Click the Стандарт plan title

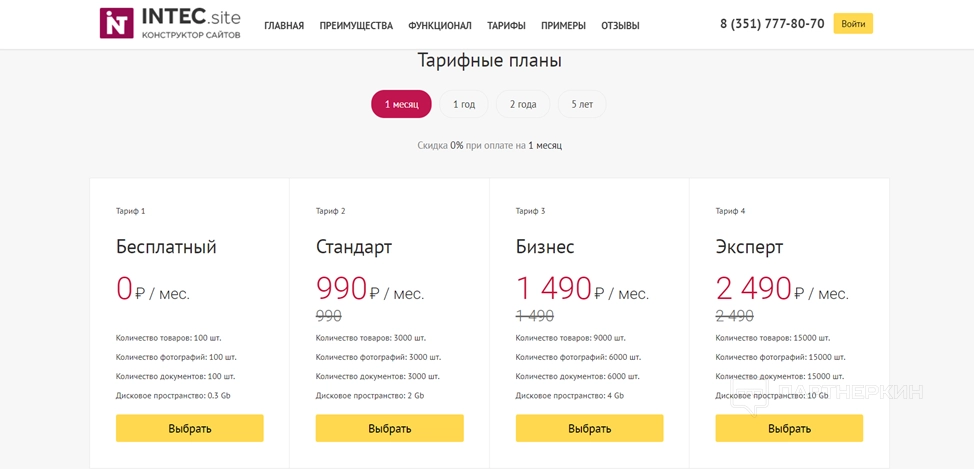coord(354,247)
